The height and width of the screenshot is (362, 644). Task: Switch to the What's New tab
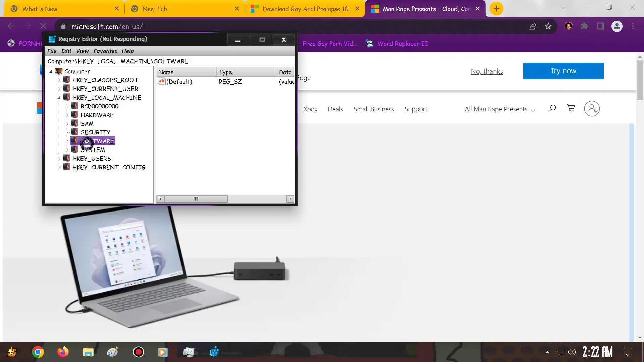[x=40, y=9]
